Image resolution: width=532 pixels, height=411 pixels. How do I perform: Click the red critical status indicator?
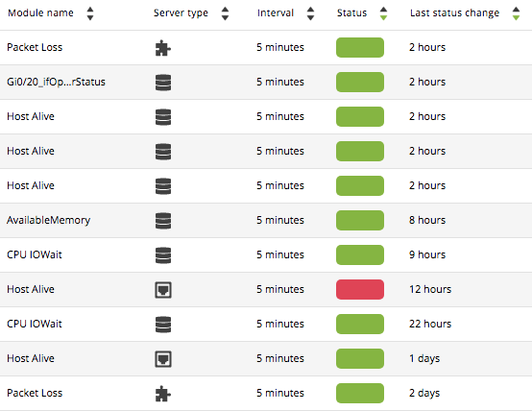(360, 289)
